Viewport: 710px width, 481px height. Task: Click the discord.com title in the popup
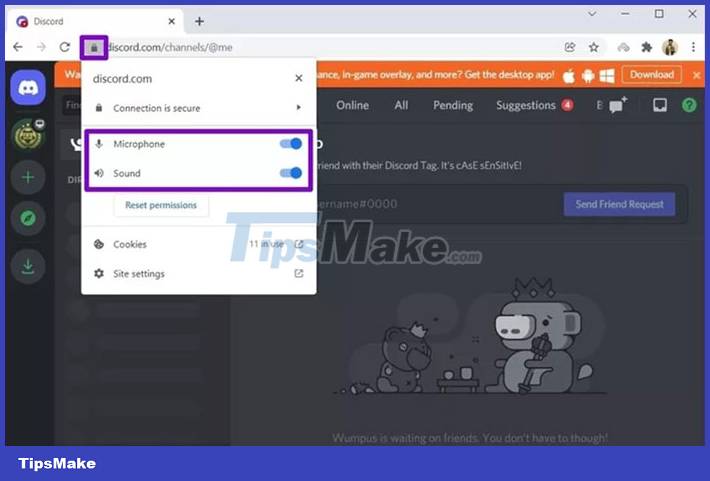[x=122, y=79]
